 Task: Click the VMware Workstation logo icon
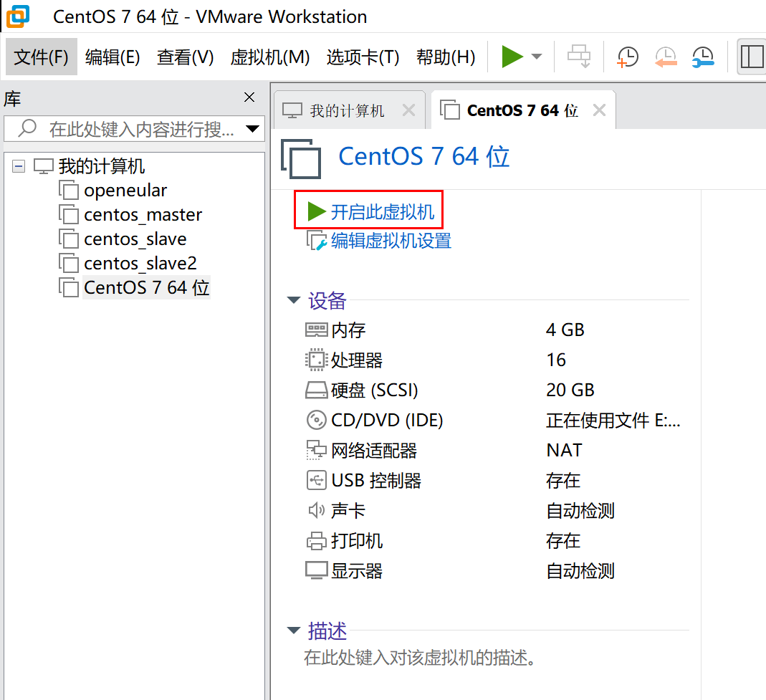[x=18, y=16]
